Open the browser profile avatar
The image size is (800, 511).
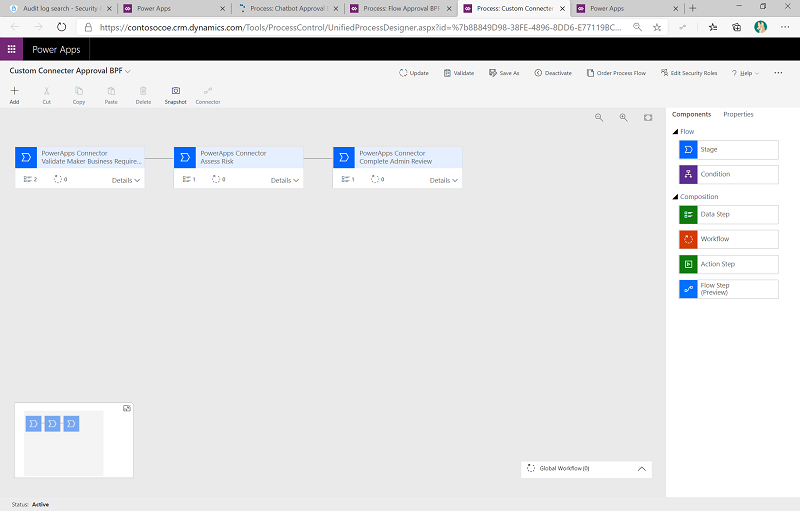[x=760, y=27]
